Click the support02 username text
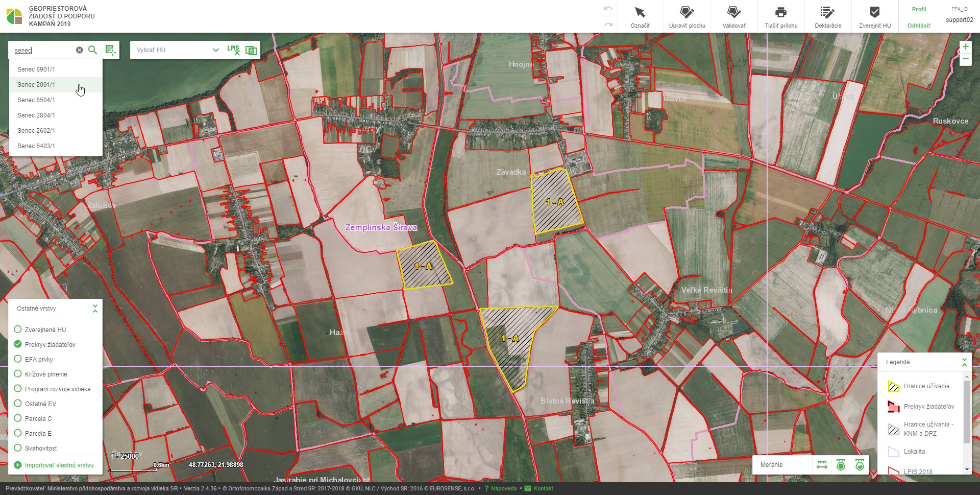 tap(960, 20)
